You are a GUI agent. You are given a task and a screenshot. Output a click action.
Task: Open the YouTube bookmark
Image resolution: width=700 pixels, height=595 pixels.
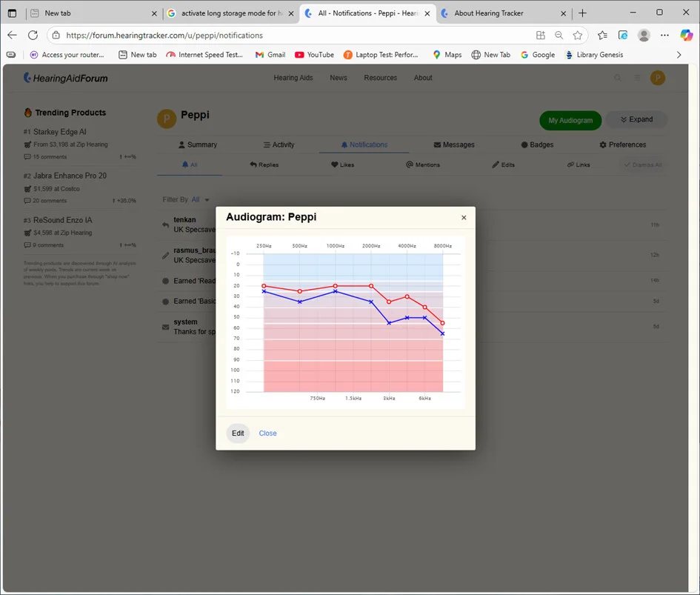click(x=314, y=55)
